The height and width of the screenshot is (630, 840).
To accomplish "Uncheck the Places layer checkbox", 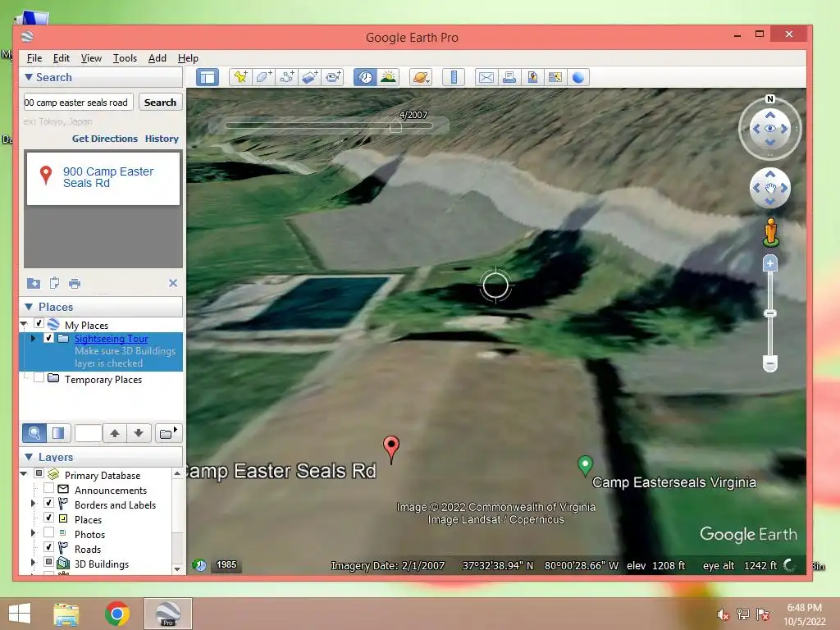I will click(48, 518).
